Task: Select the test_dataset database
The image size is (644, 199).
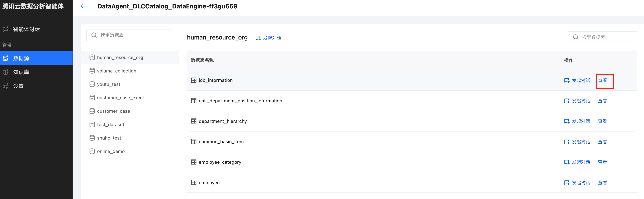Action: pos(130,124)
